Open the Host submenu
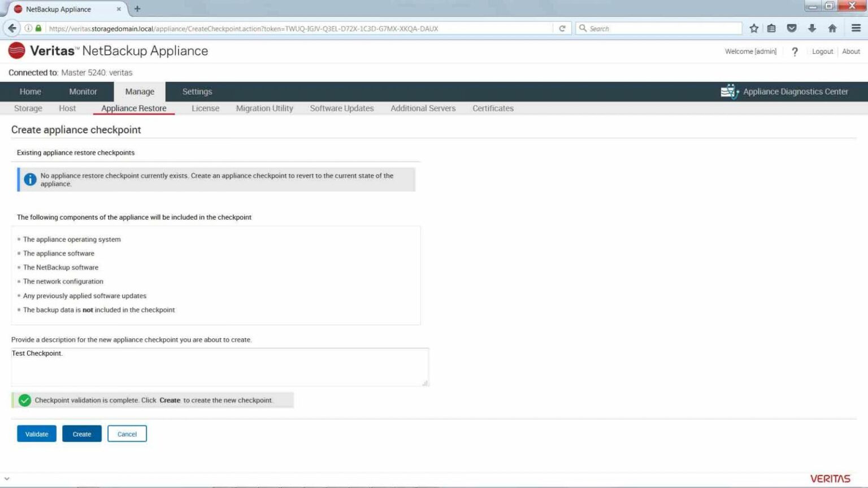Viewport: 868px width, 488px height. click(x=67, y=108)
